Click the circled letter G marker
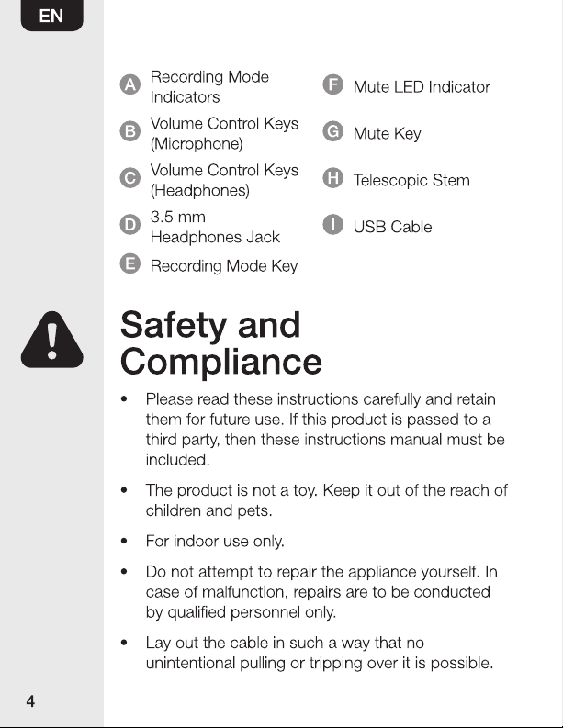 pos(333,131)
